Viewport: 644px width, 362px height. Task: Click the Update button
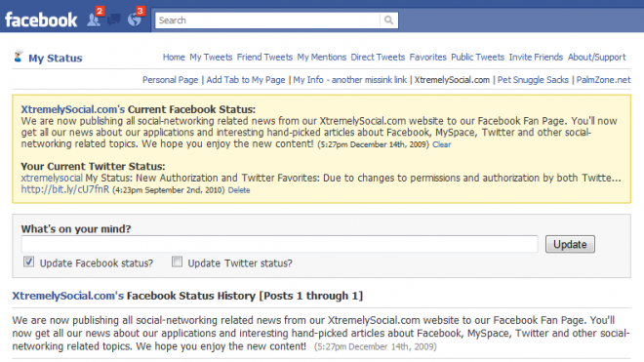[570, 244]
